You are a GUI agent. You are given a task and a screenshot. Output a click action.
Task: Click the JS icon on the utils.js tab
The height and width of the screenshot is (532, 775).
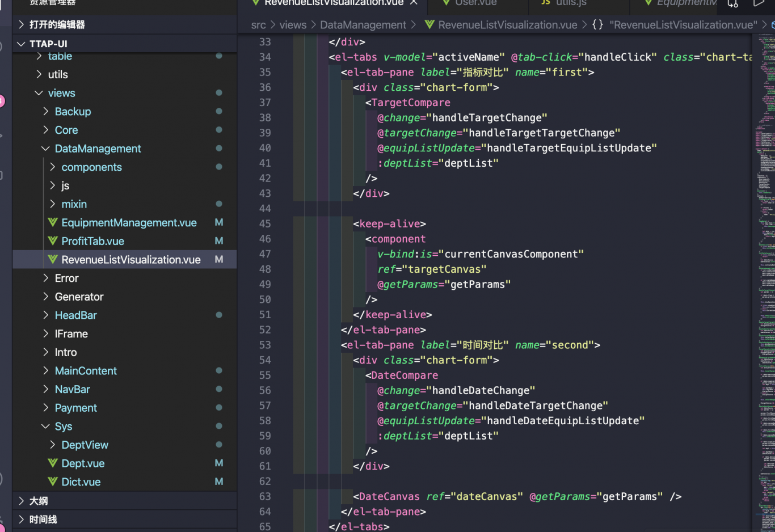tap(546, 2)
